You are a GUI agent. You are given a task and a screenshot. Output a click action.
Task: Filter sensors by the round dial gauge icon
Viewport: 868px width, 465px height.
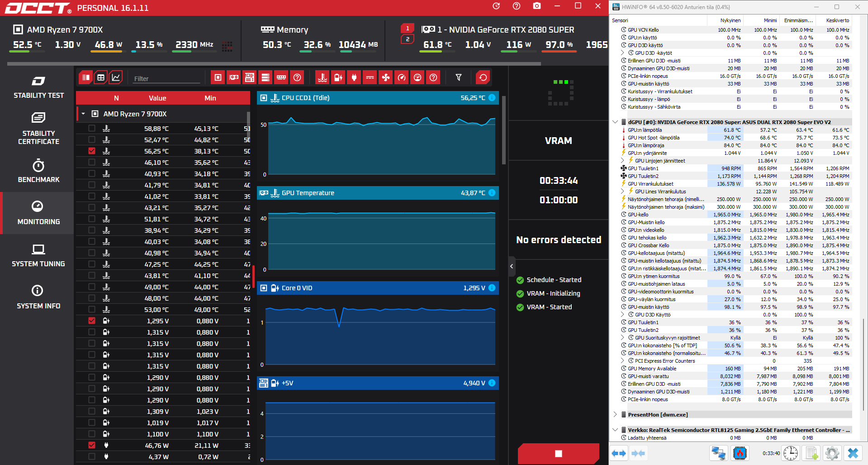417,77
